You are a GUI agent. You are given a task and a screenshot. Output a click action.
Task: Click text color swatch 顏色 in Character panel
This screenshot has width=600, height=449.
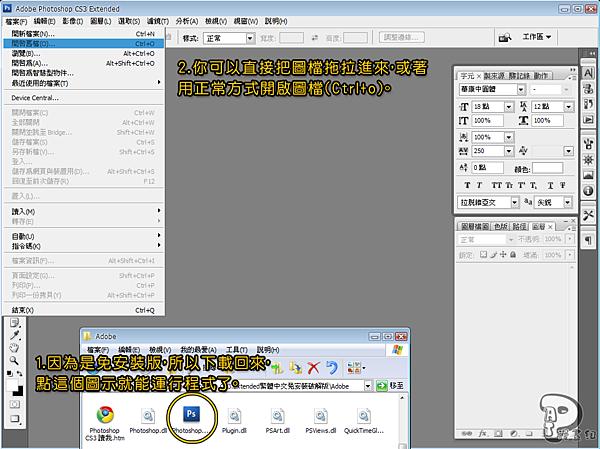click(548, 168)
